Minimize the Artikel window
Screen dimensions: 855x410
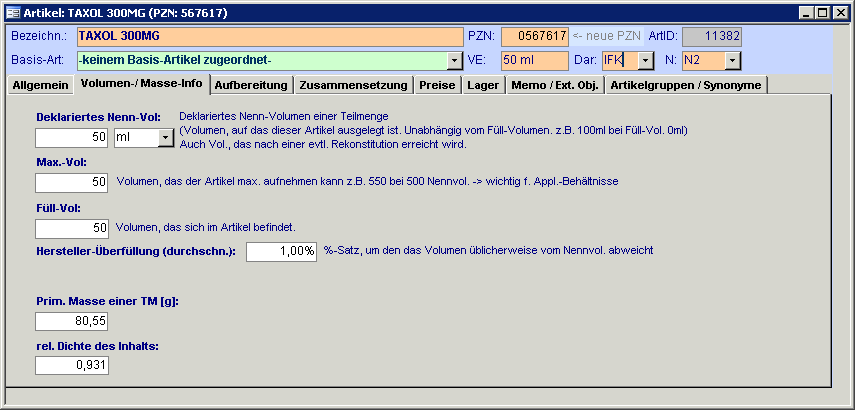coord(807,13)
